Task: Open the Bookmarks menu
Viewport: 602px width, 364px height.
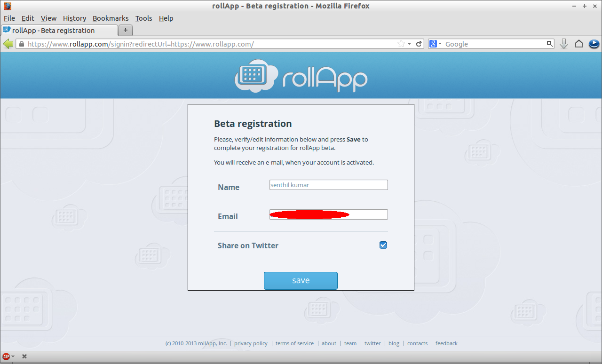Action: [x=111, y=18]
